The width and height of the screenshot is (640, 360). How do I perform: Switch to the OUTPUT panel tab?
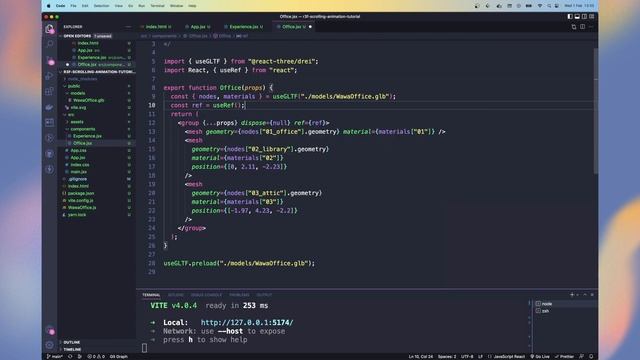(264, 295)
